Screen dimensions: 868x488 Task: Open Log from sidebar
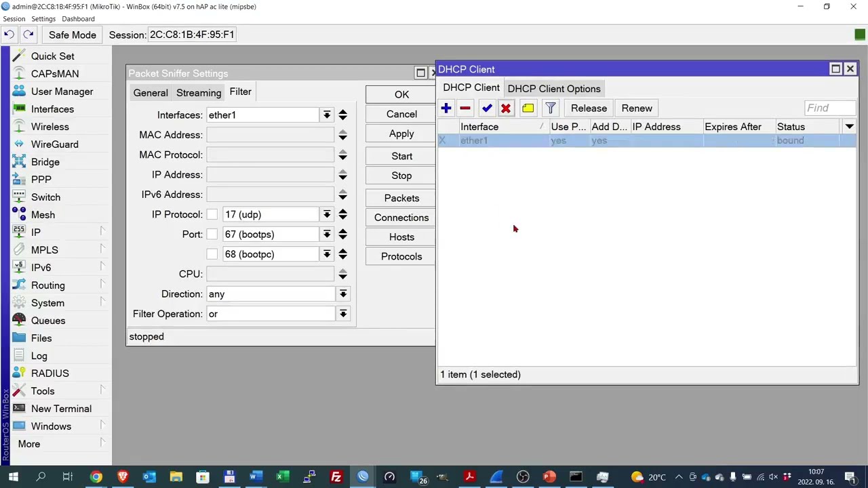[x=39, y=356]
